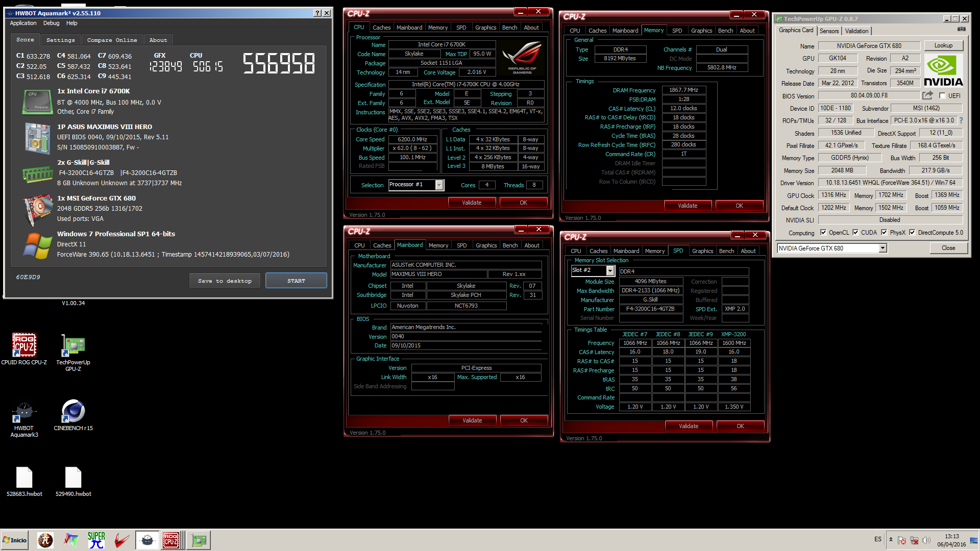Click the Republic of Gamers logo in CPU-Z
Image resolution: width=980 pixels, height=551 pixels.
point(522,58)
